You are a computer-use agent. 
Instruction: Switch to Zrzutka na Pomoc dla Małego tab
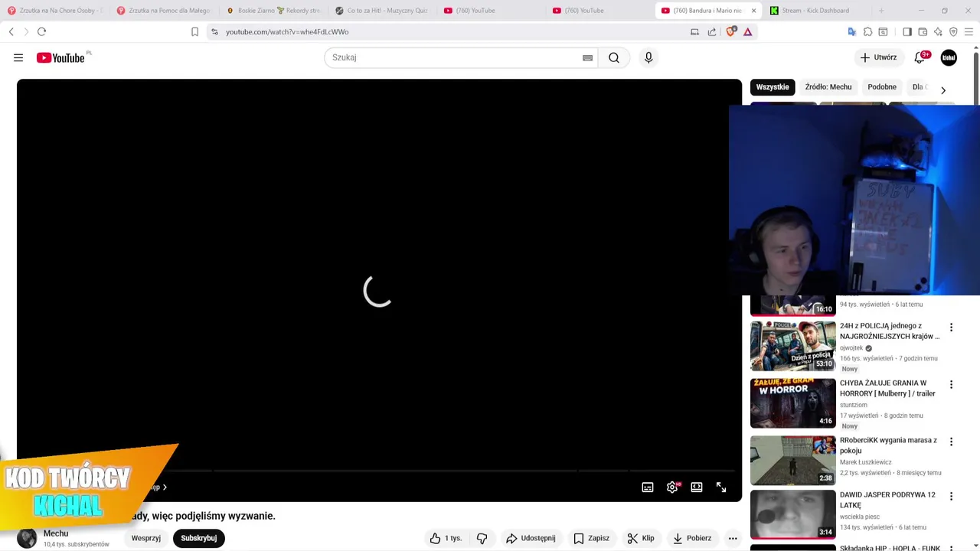tap(164, 11)
